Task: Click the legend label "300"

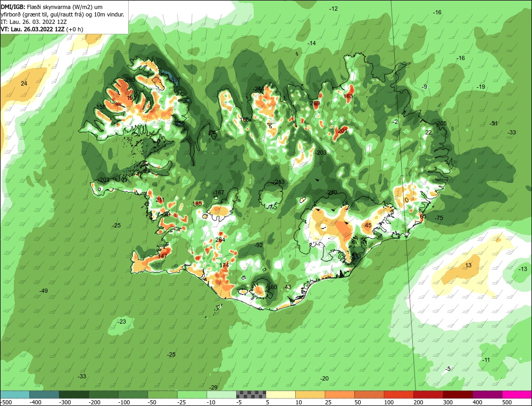Action: tap(448, 402)
